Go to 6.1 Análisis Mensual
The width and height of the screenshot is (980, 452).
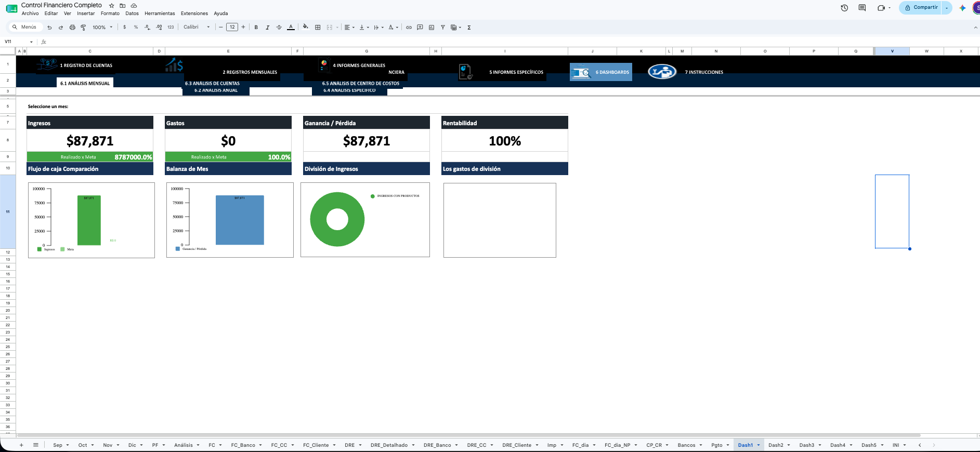pyautogui.click(x=85, y=83)
